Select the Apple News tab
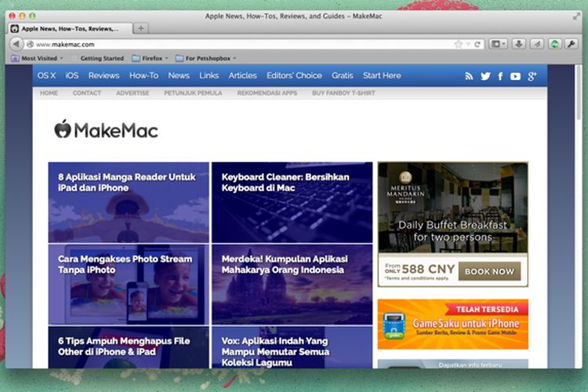Image resolution: width=588 pixels, height=392 pixels. point(70,28)
